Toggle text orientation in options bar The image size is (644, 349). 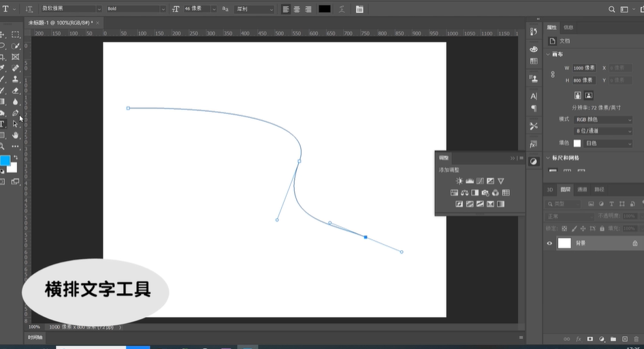coord(29,9)
